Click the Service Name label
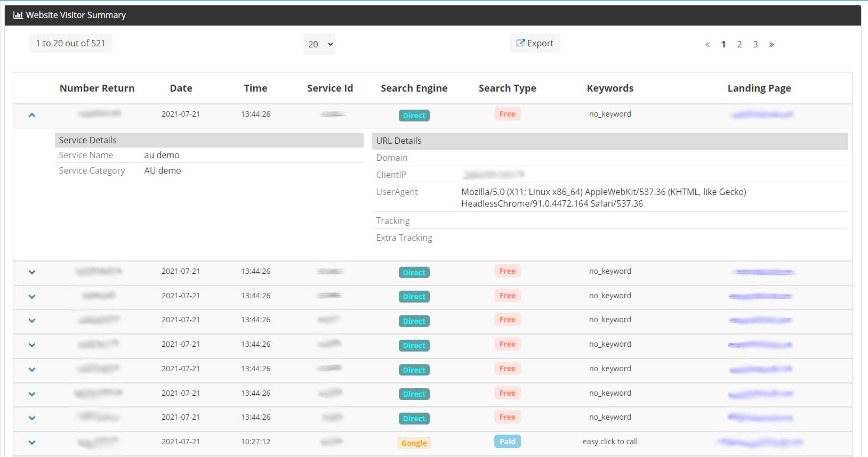The height and width of the screenshot is (457, 868). tap(86, 155)
